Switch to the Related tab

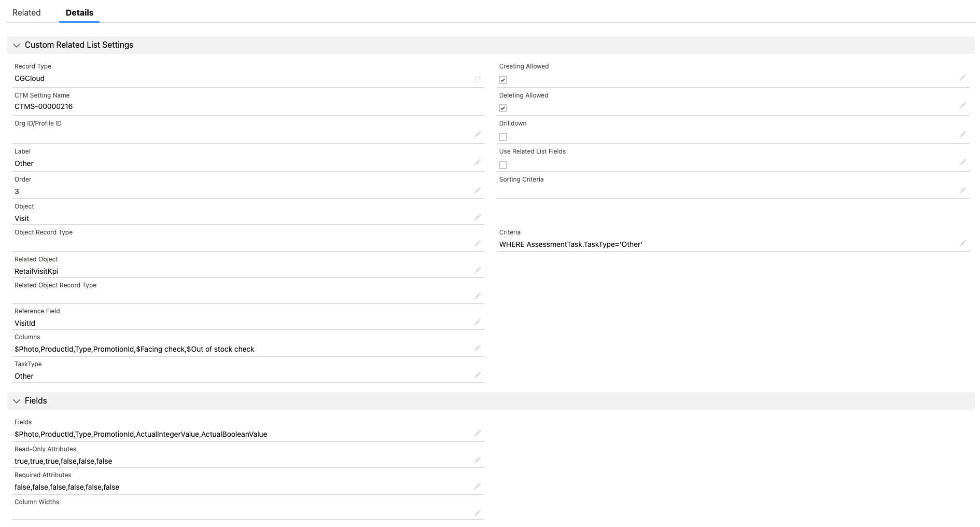(x=27, y=12)
